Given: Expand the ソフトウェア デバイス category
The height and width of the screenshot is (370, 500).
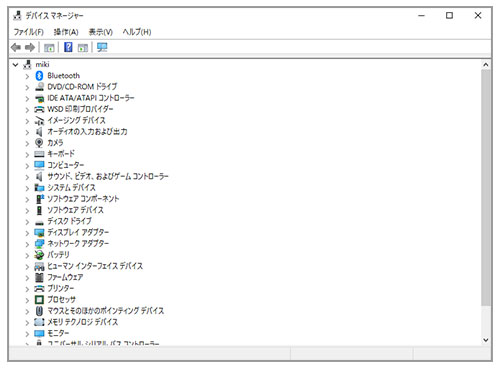Looking at the screenshot, I should pyautogui.click(x=27, y=211).
